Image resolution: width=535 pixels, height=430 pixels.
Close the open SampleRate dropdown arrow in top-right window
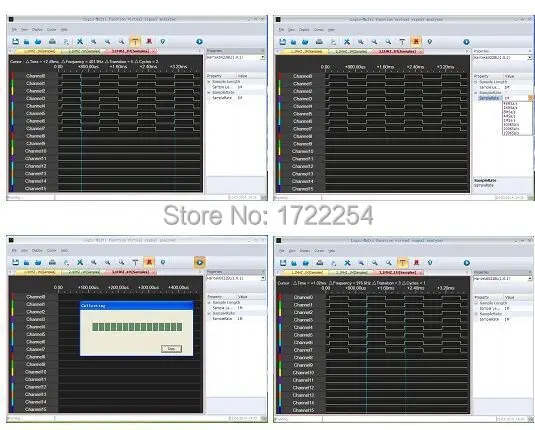[530, 98]
